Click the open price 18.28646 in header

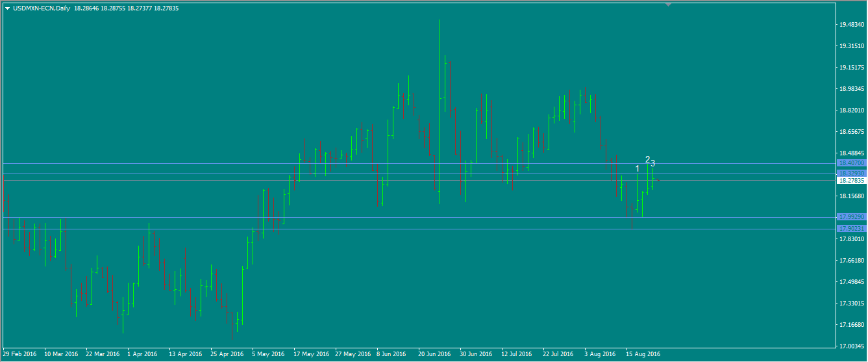coord(86,8)
